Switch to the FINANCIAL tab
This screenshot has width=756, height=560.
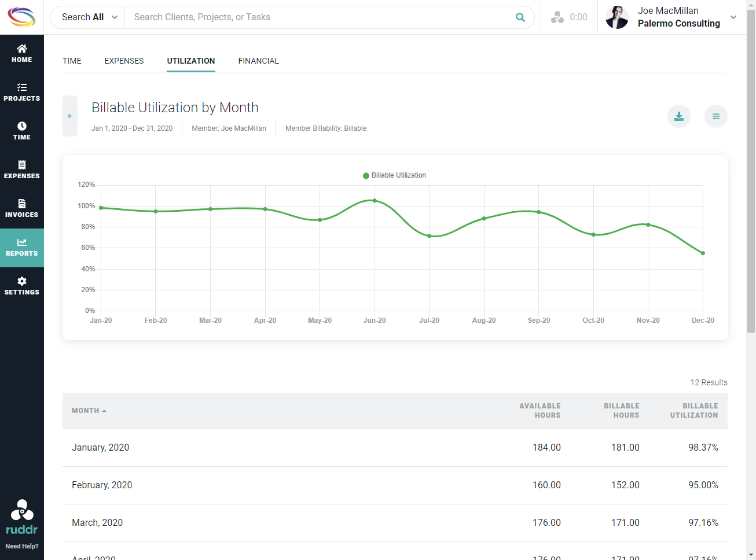258,61
